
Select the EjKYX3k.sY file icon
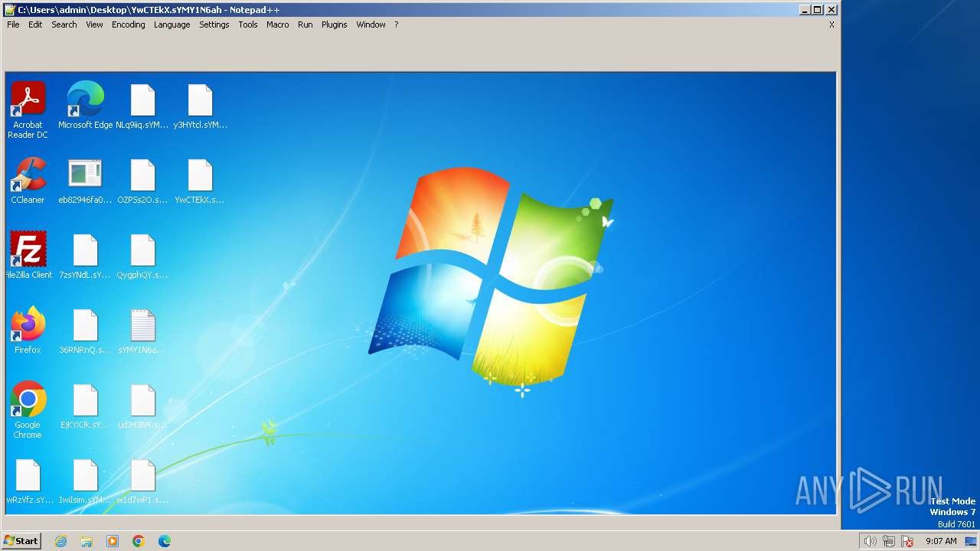(85, 406)
